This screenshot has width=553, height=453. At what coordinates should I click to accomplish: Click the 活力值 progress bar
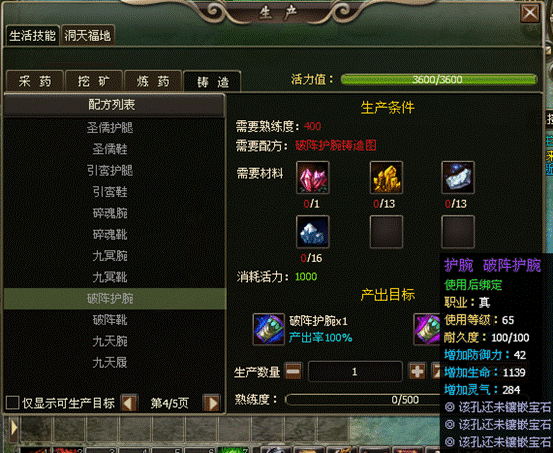(x=439, y=79)
